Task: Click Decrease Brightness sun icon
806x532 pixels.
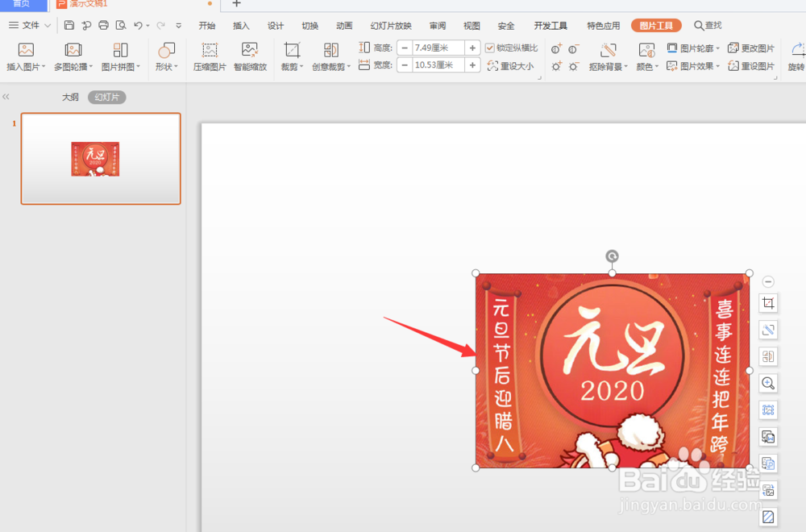Action: 574,66
